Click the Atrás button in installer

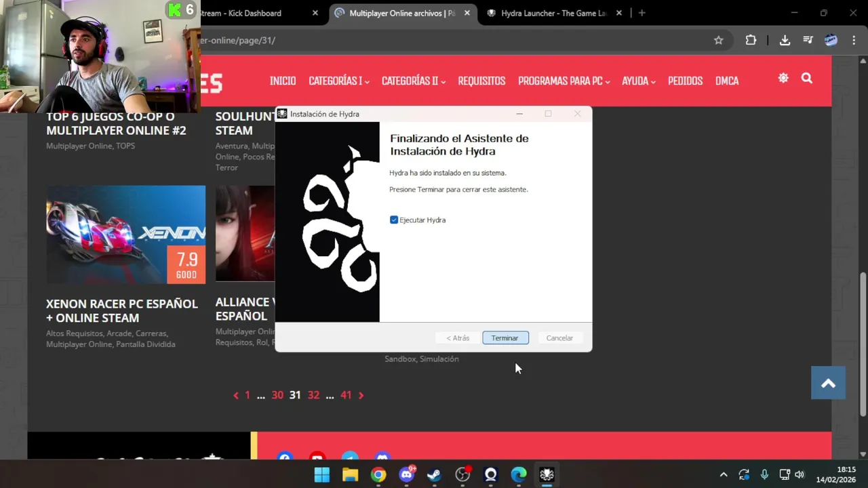point(458,338)
